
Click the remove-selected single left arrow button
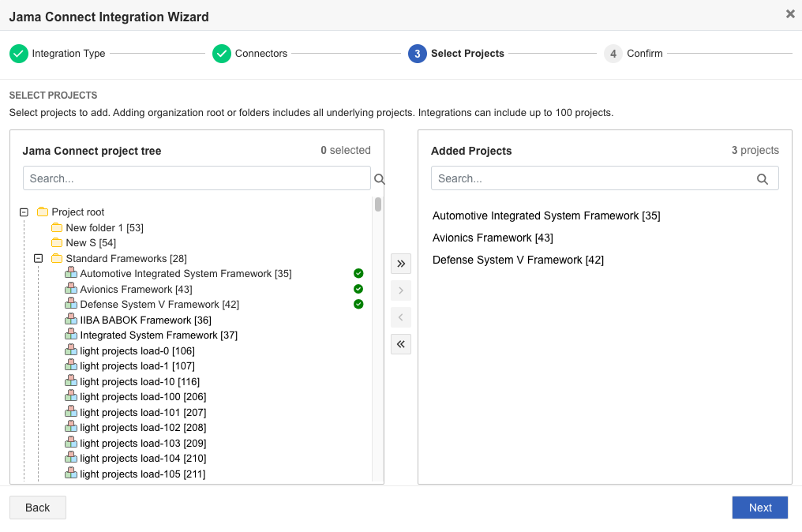point(401,317)
